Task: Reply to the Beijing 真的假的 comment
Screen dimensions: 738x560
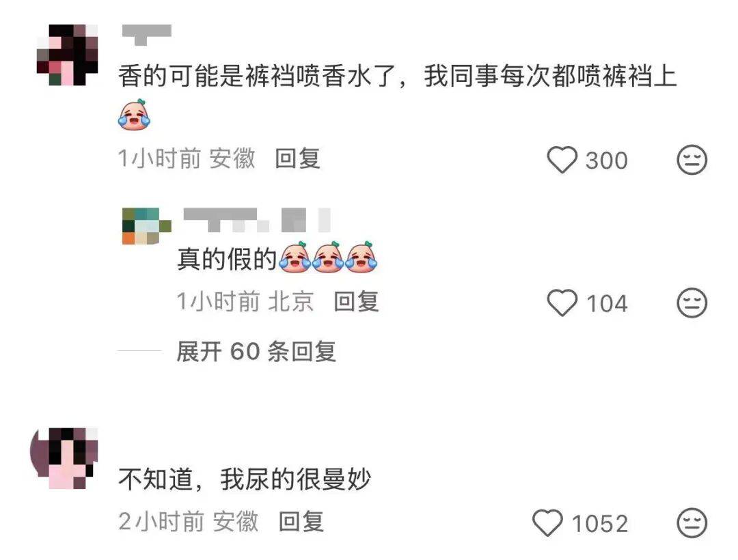Action: point(356,301)
